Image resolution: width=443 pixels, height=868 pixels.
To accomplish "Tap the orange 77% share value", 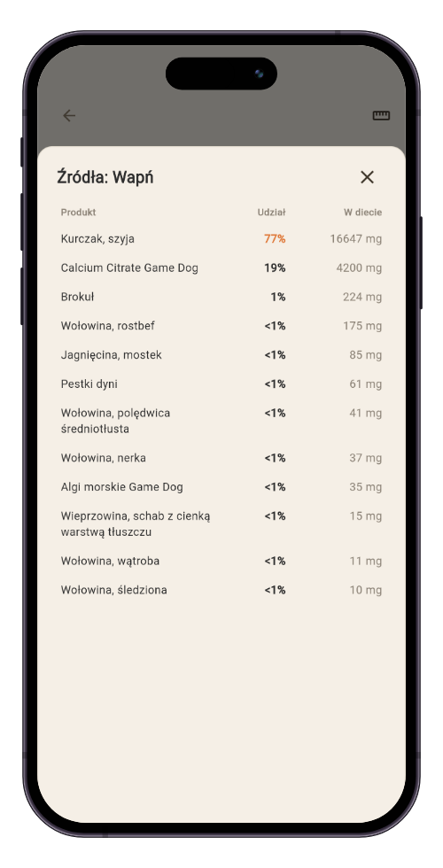I will (275, 239).
